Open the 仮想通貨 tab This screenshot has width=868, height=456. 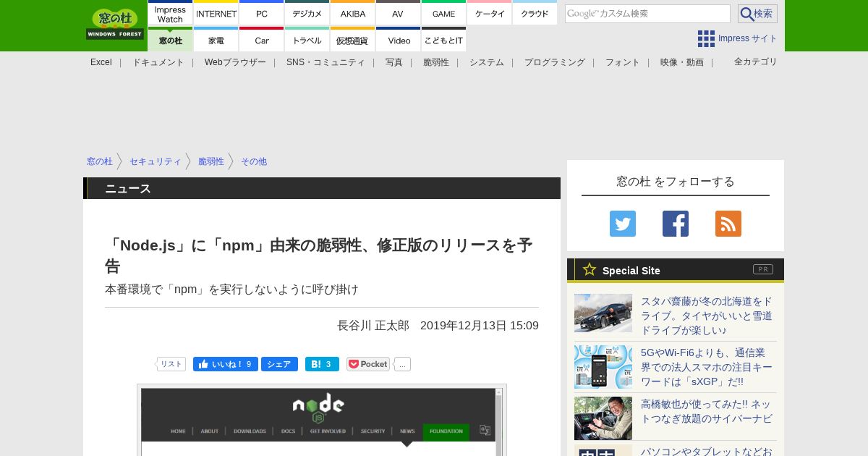353,40
